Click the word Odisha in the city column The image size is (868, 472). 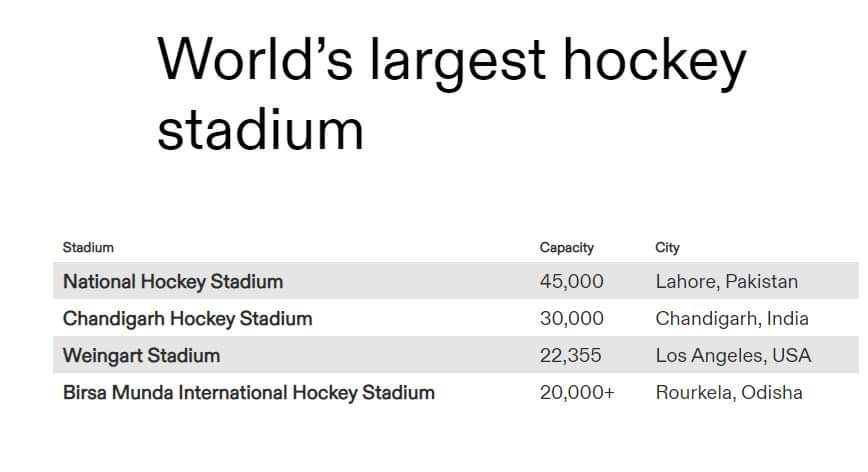(x=772, y=392)
